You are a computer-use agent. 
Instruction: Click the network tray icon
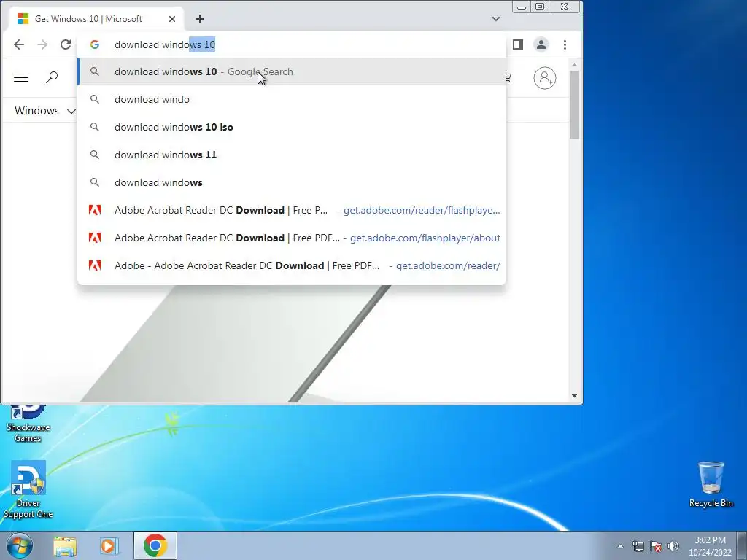tap(638, 546)
